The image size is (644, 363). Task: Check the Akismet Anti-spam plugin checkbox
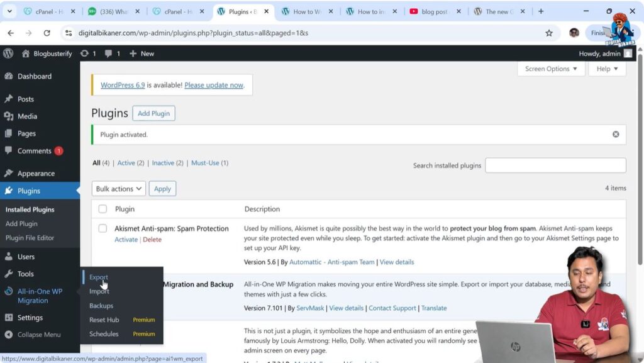[x=103, y=228]
